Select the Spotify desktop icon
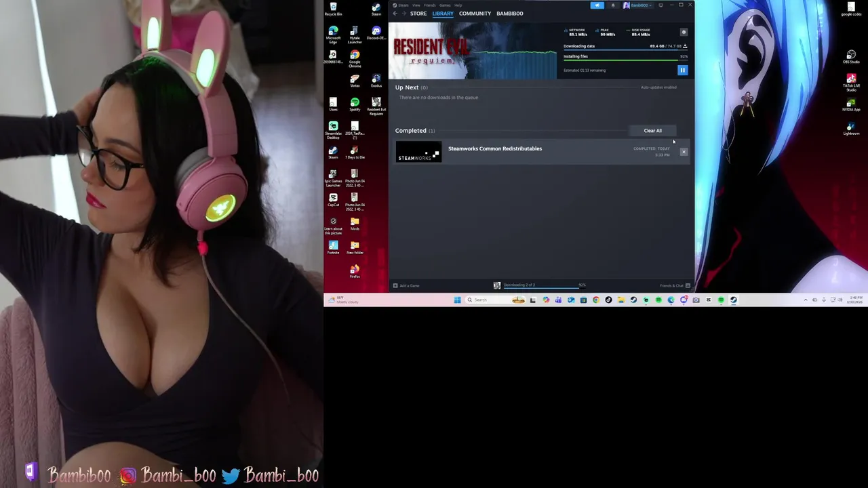 pyautogui.click(x=355, y=105)
